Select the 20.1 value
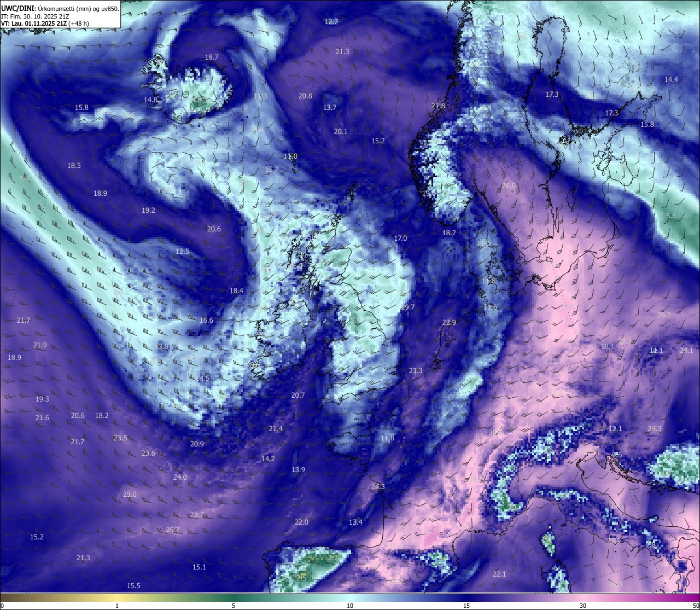The height and width of the screenshot is (610, 700). click(341, 131)
